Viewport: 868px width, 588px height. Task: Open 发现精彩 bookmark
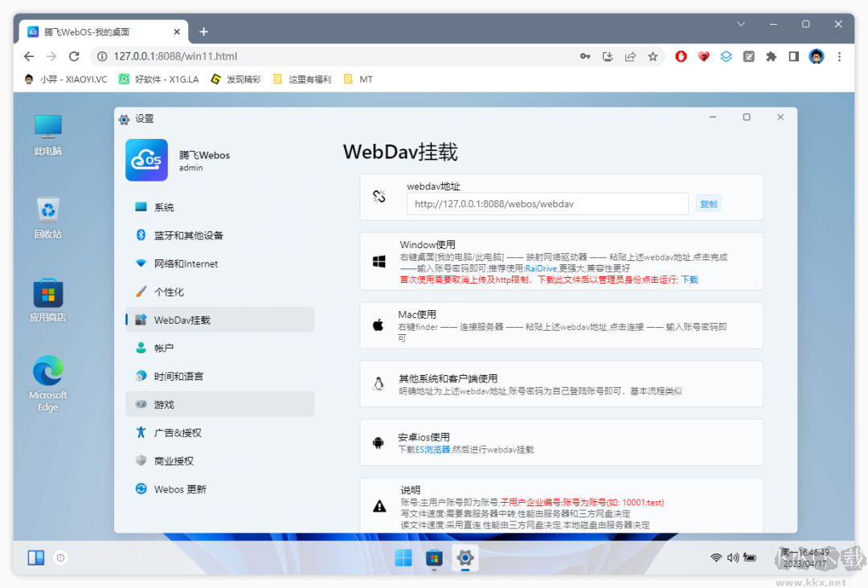[x=235, y=80]
